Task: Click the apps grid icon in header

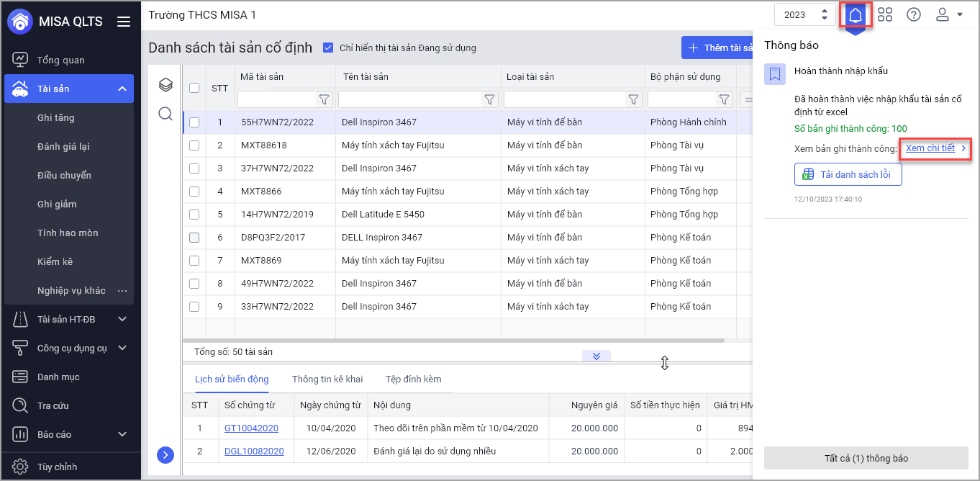Action: (x=885, y=15)
